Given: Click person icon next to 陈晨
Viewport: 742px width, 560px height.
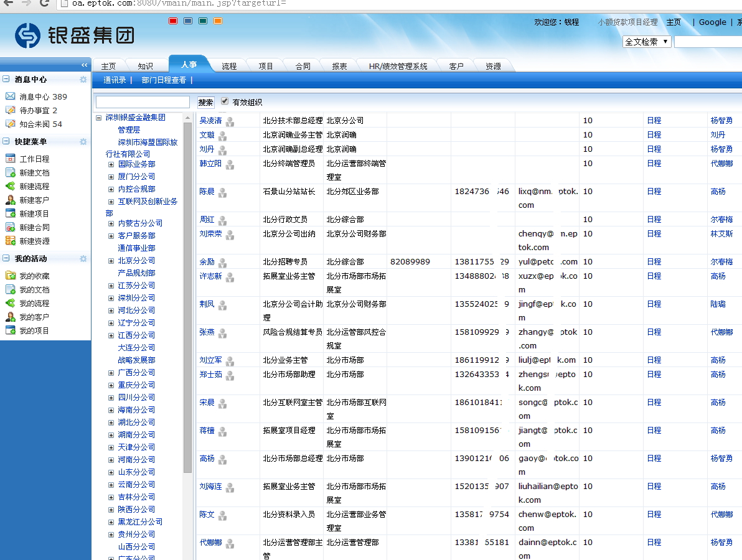Looking at the screenshot, I should point(222,192).
